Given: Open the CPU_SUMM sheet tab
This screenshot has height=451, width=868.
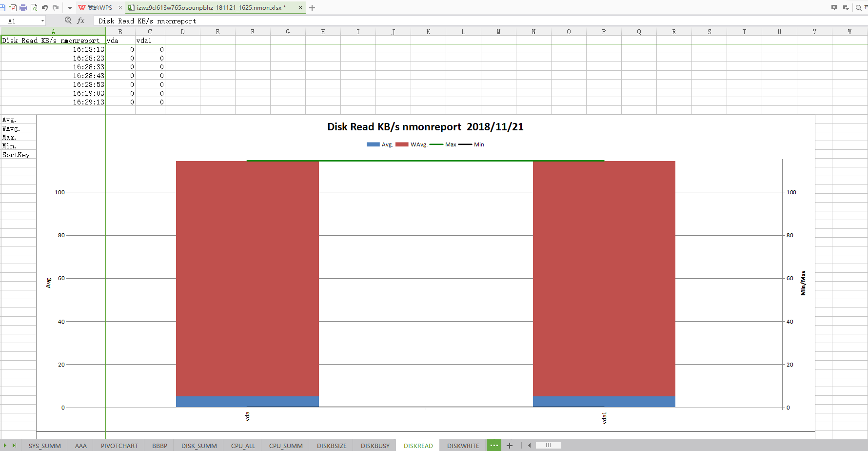Looking at the screenshot, I should coord(286,446).
